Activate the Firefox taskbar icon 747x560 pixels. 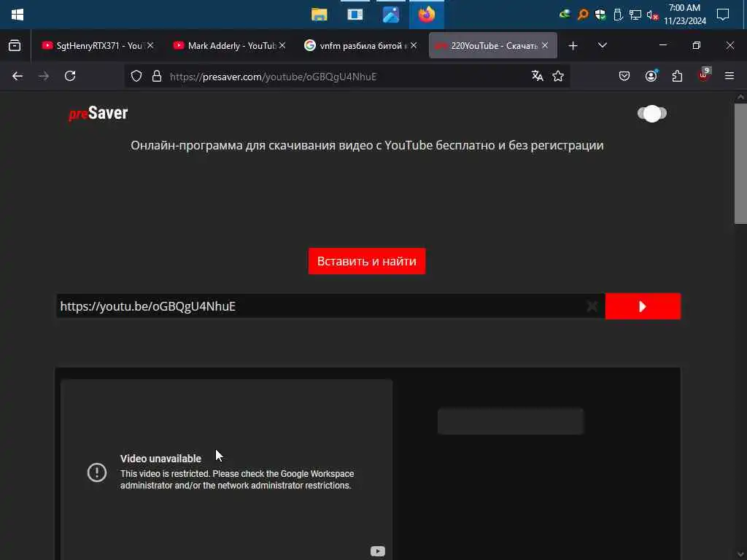pyautogui.click(x=426, y=15)
